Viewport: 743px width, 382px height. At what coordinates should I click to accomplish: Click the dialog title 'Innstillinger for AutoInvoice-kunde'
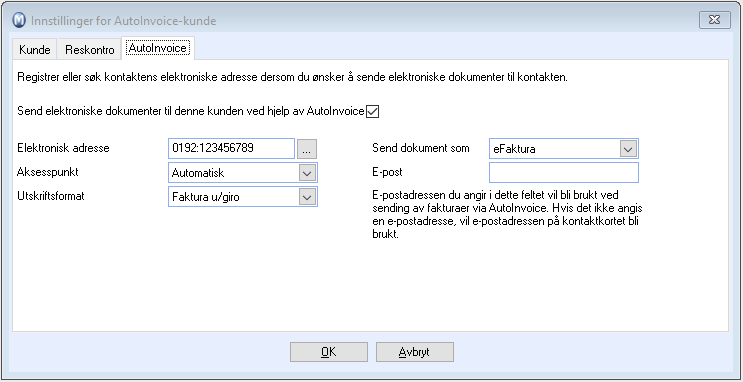(x=124, y=21)
